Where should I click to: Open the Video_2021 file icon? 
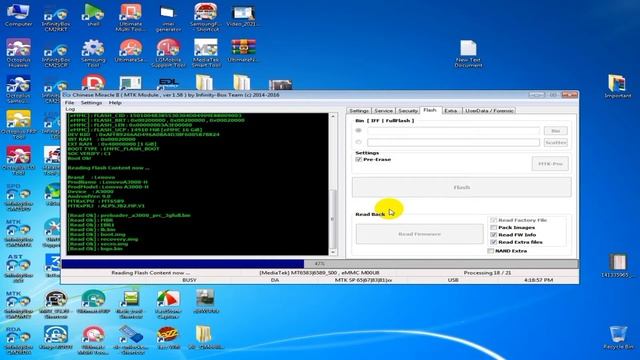243,15
